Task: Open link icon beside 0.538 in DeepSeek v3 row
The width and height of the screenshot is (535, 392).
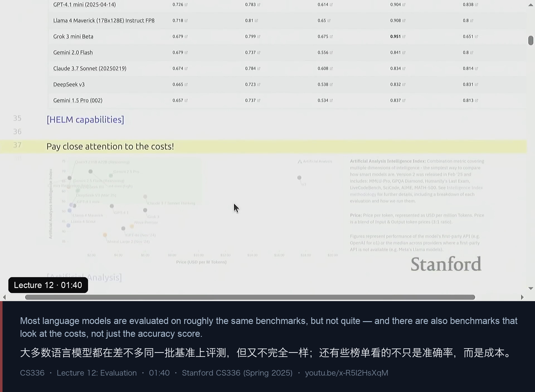Action: click(x=331, y=84)
